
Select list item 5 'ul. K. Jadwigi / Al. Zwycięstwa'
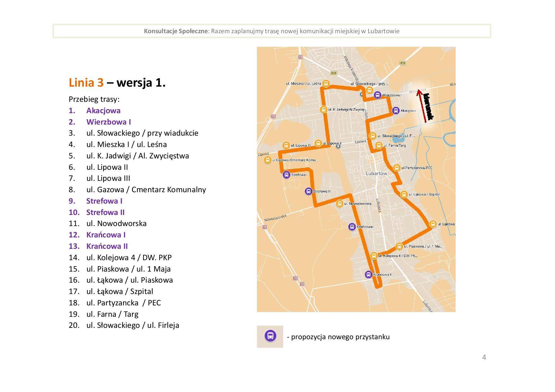pos(129,156)
